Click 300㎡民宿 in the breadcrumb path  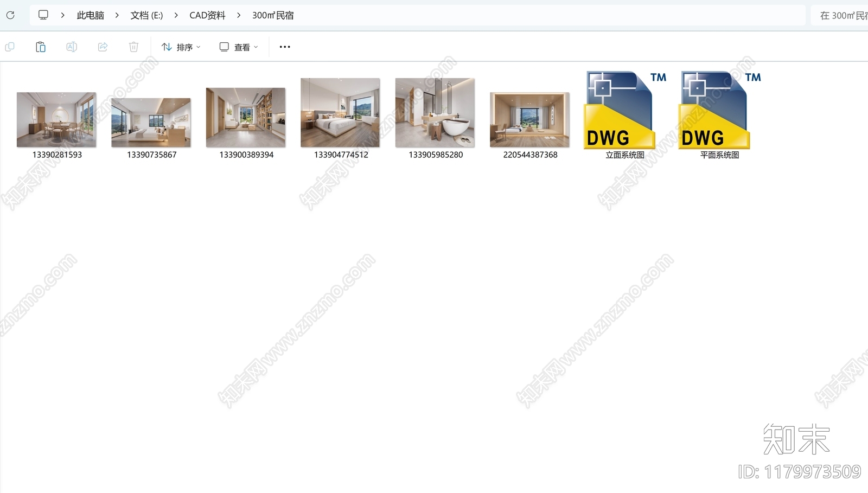pyautogui.click(x=273, y=15)
